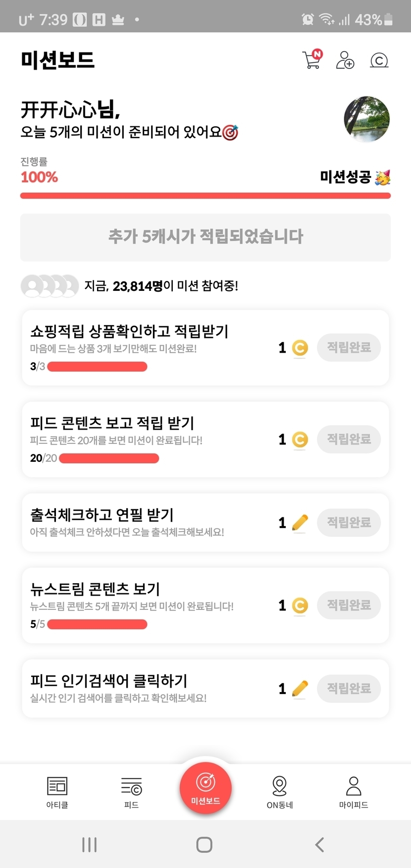
Task: Switch to the 피드 tab
Action: (131, 792)
